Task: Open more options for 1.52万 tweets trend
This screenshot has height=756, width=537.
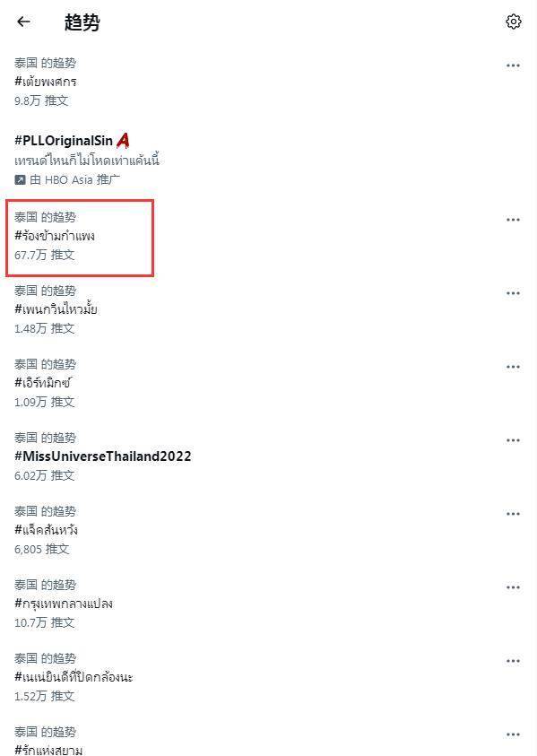Action: pos(513,661)
